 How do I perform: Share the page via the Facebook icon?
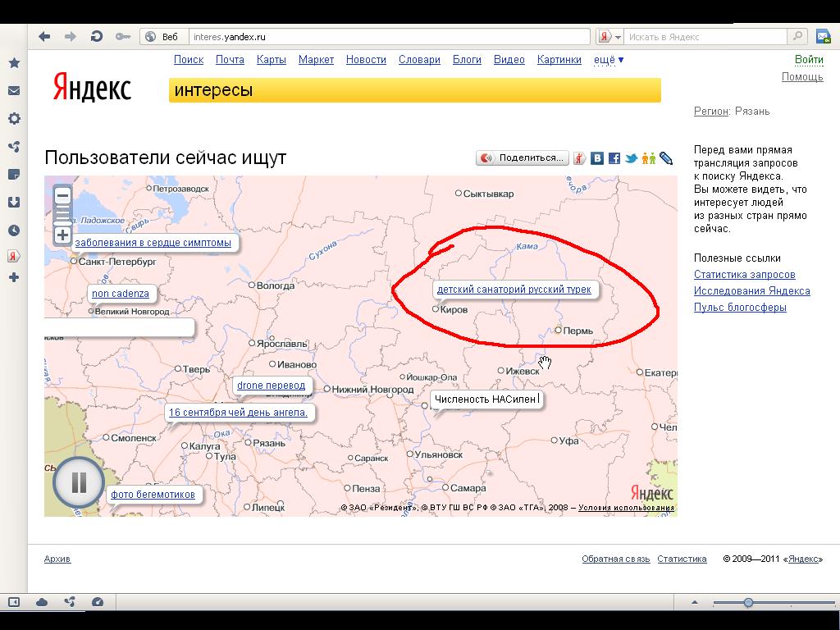614,158
